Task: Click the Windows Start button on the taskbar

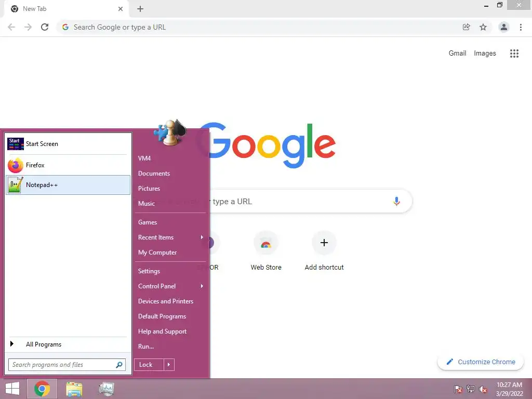Action: [x=12, y=389]
